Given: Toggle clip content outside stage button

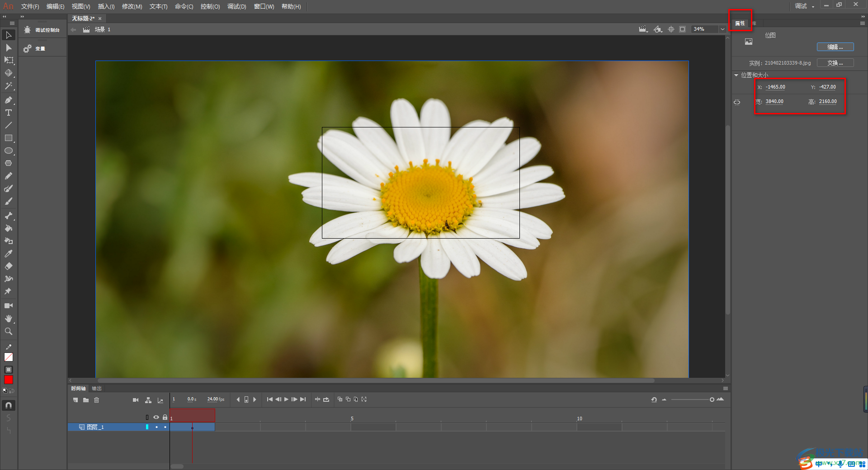Looking at the screenshot, I should 683,29.
